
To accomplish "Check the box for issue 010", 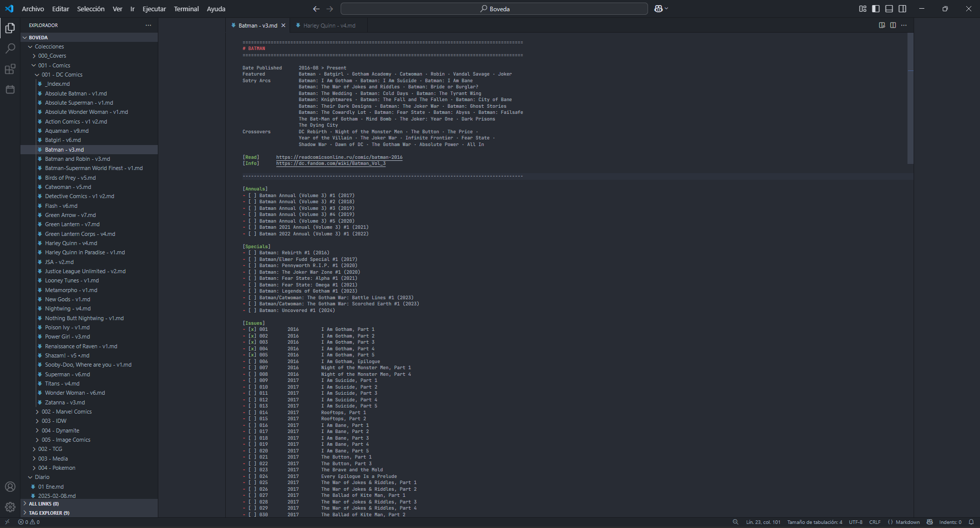I will coord(252,387).
